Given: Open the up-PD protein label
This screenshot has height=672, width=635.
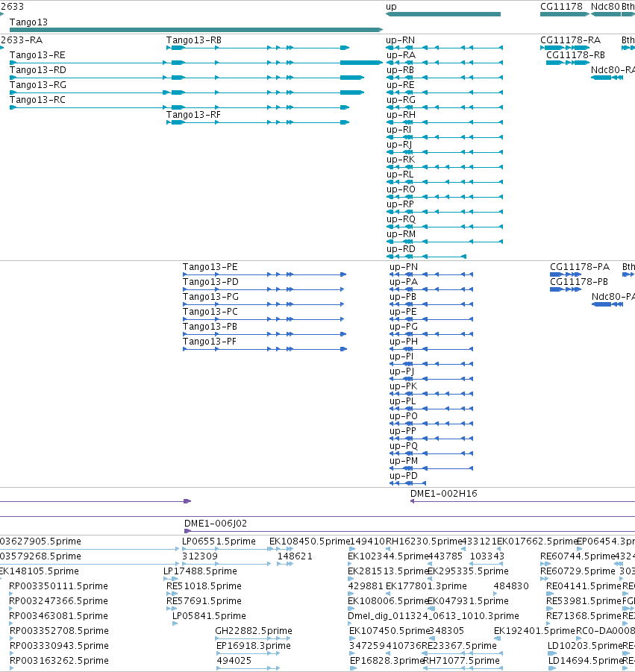Looking at the screenshot, I should coord(404,475).
